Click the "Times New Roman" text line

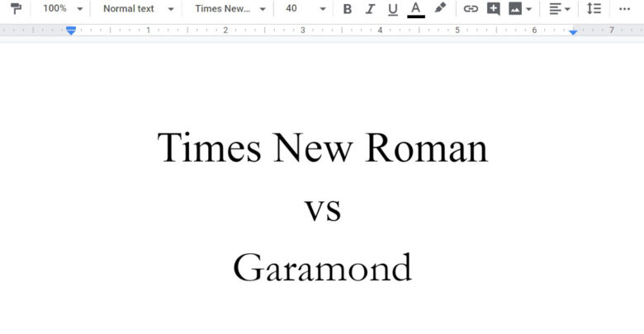(x=323, y=148)
